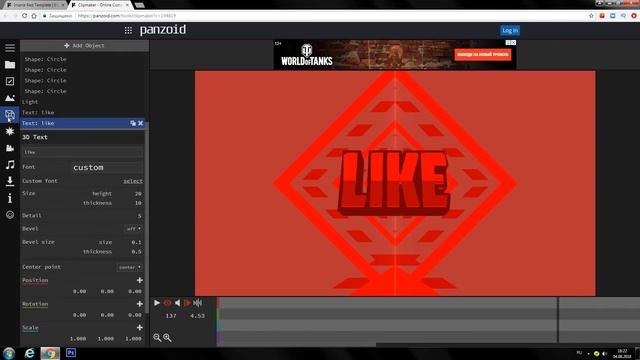Viewport: 640px width, 360px height.
Task: Duplicate the selected Text: like object
Action: coord(133,123)
